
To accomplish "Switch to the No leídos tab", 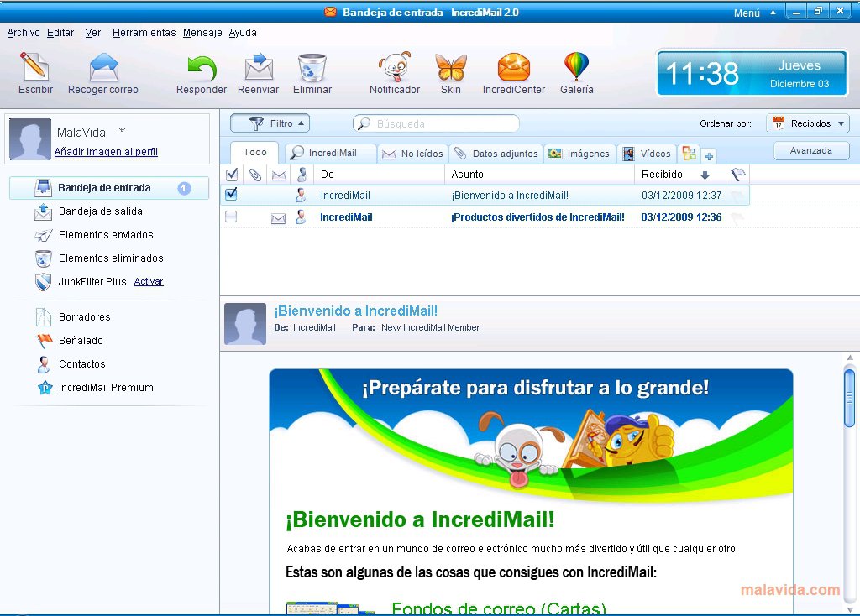I will click(413, 154).
